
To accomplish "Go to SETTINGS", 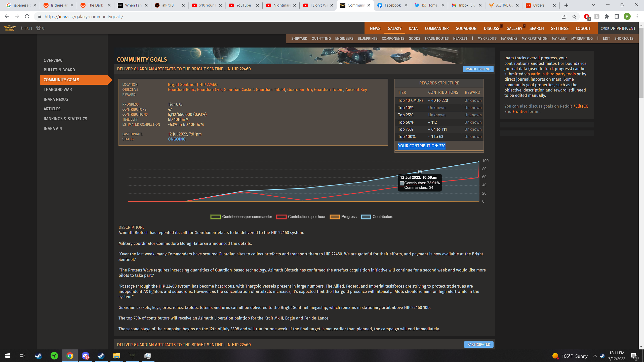I will (559, 28).
